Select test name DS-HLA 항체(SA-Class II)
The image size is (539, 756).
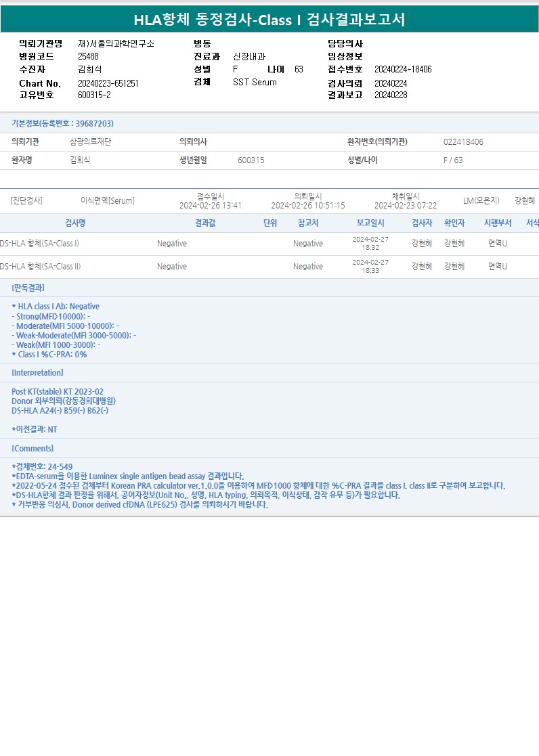tap(41, 266)
